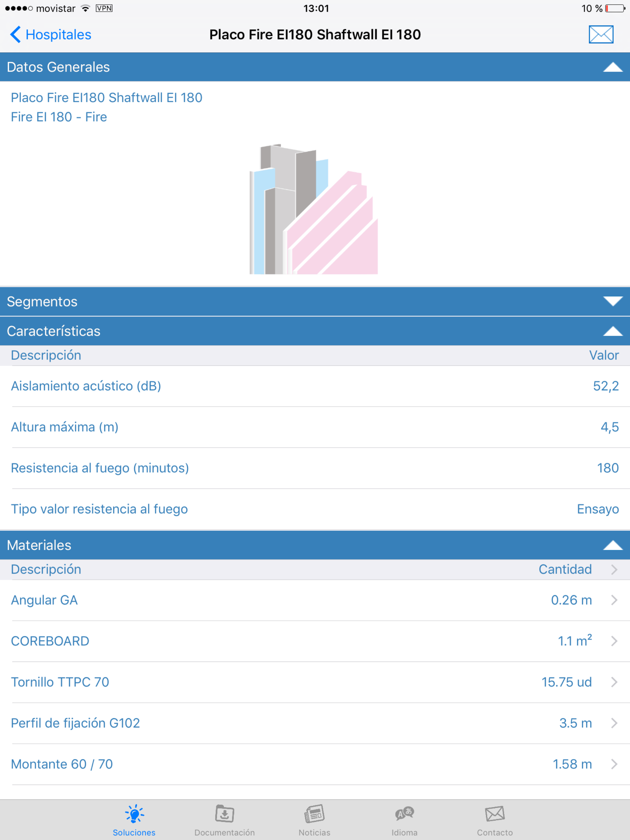Tap the shaftwall system illustration
630x840 pixels.
click(314, 209)
